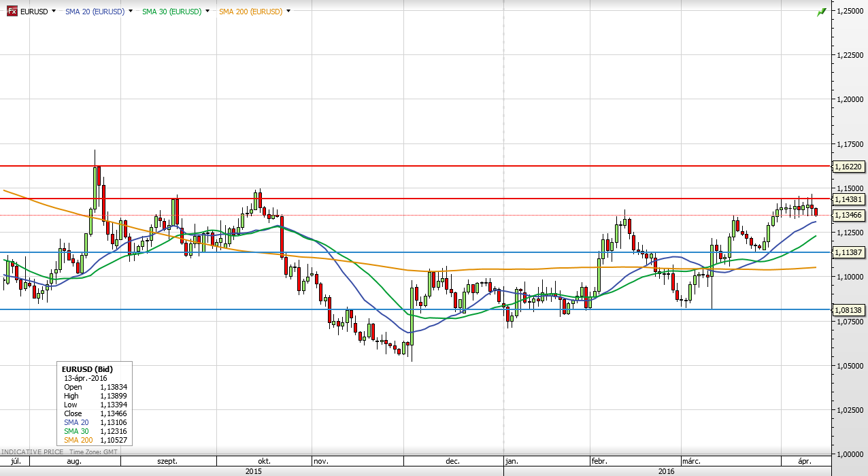Click the 1,25000 price axis label

(849, 11)
